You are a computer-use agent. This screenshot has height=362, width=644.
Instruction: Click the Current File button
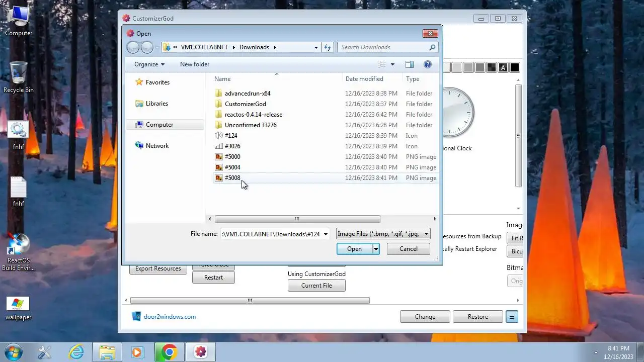coord(316,286)
